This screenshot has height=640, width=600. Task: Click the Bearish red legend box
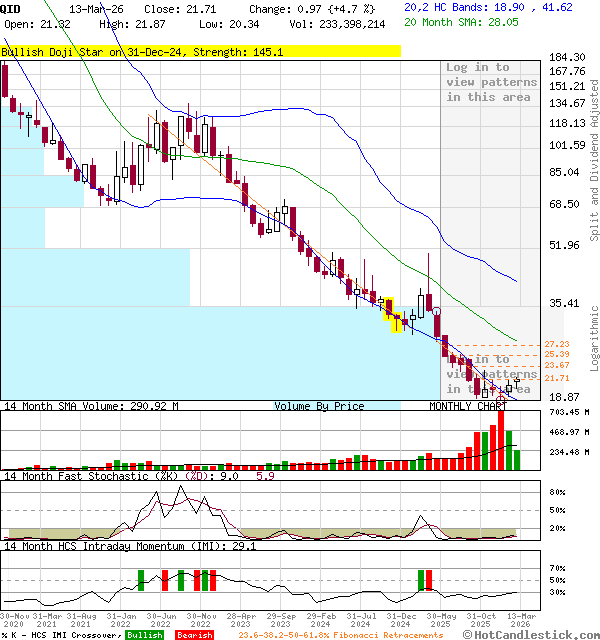coord(194,635)
